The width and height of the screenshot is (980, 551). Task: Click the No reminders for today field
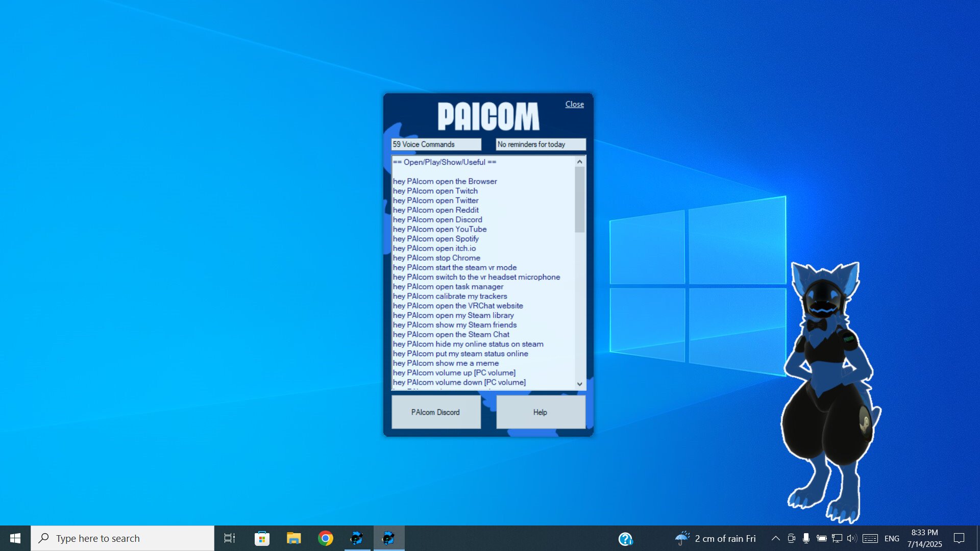click(540, 144)
